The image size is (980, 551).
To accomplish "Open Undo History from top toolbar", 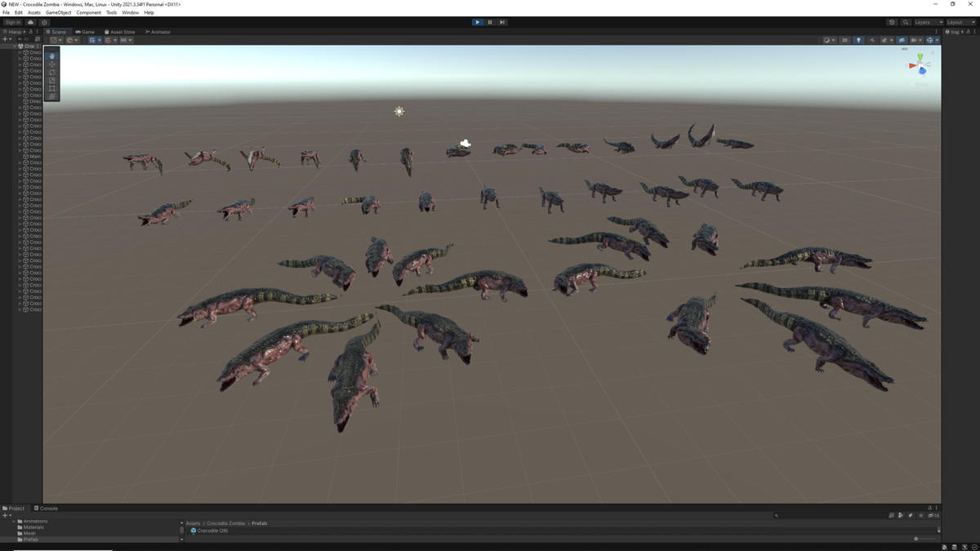I will tap(892, 22).
